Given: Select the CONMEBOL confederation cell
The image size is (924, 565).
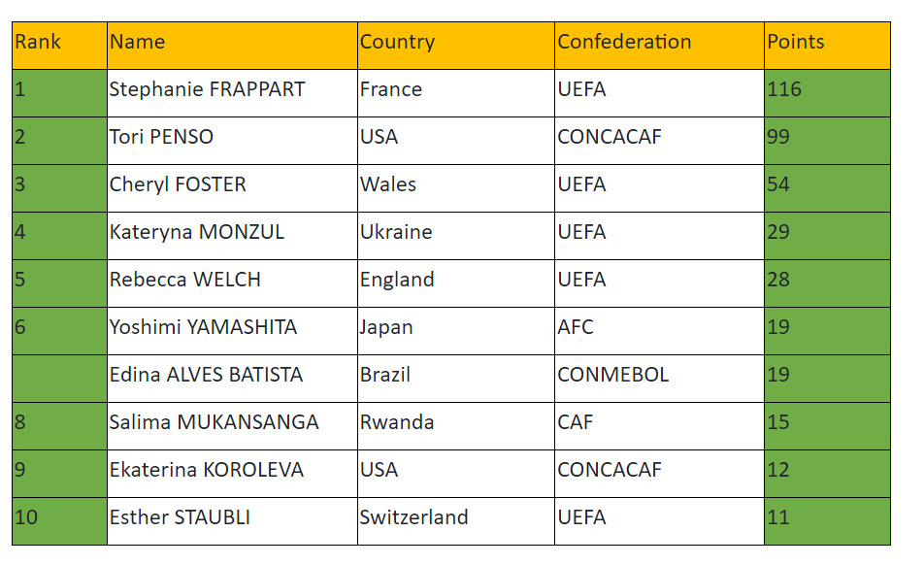Looking at the screenshot, I should click(658, 377).
